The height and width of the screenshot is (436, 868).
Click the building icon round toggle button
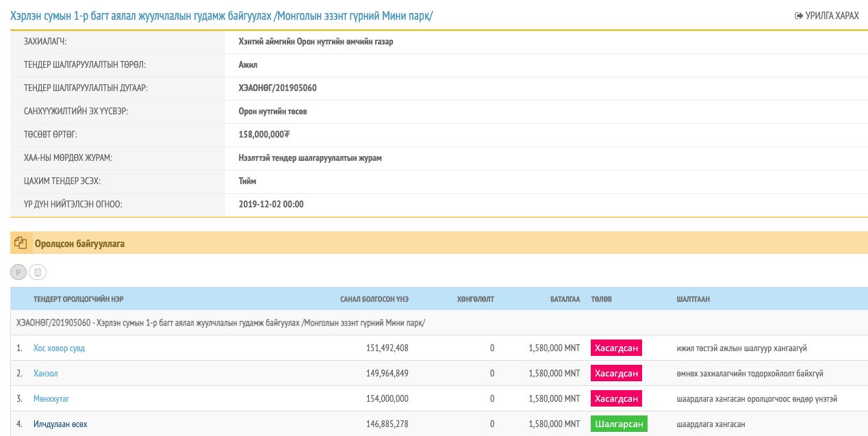pos(37,272)
